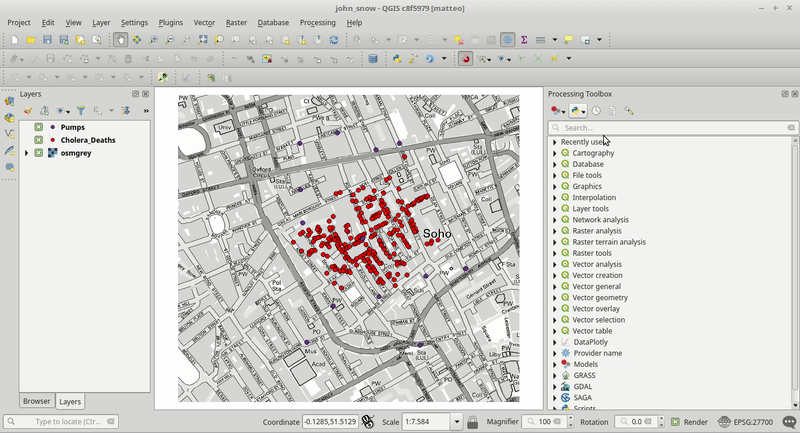Click the Pumps purple symbol swatch
The height and width of the screenshot is (433, 800).
pyautogui.click(x=53, y=127)
